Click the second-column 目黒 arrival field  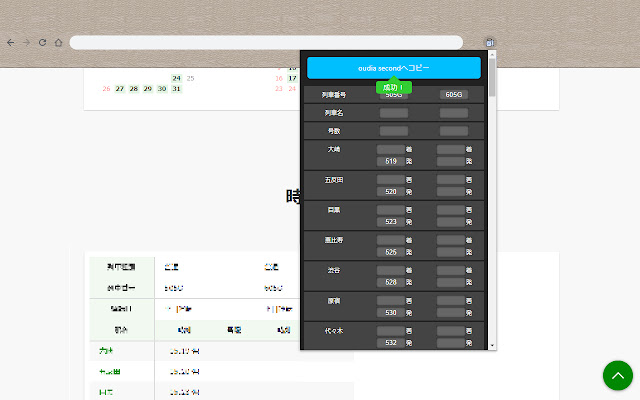[451, 210]
